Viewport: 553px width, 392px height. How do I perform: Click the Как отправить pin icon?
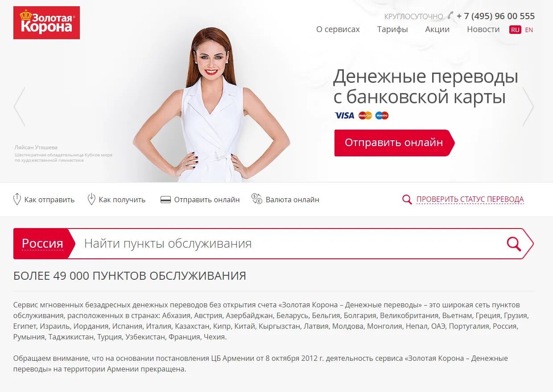(x=17, y=199)
